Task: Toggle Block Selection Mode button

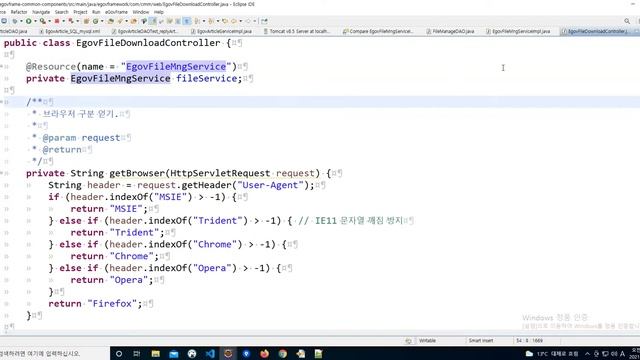Action: [x=178, y=21]
